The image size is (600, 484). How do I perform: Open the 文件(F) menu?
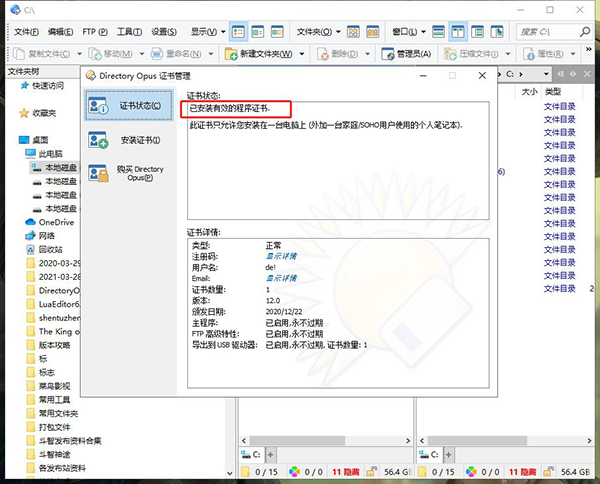point(26,32)
